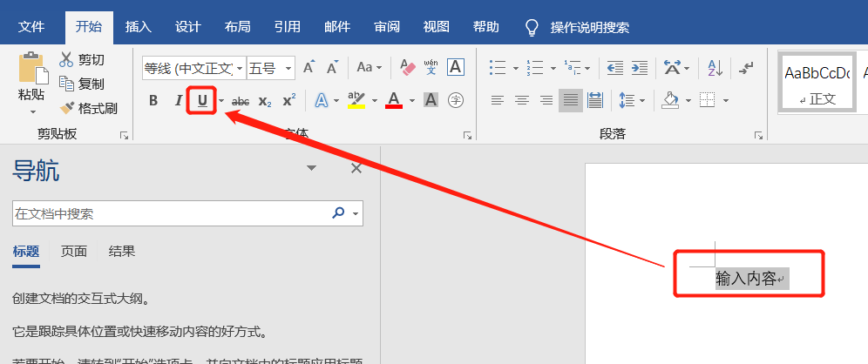This screenshot has height=364, width=868.
Task: Apply the text effects glowing A
Action: pyautogui.click(x=321, y=101)
